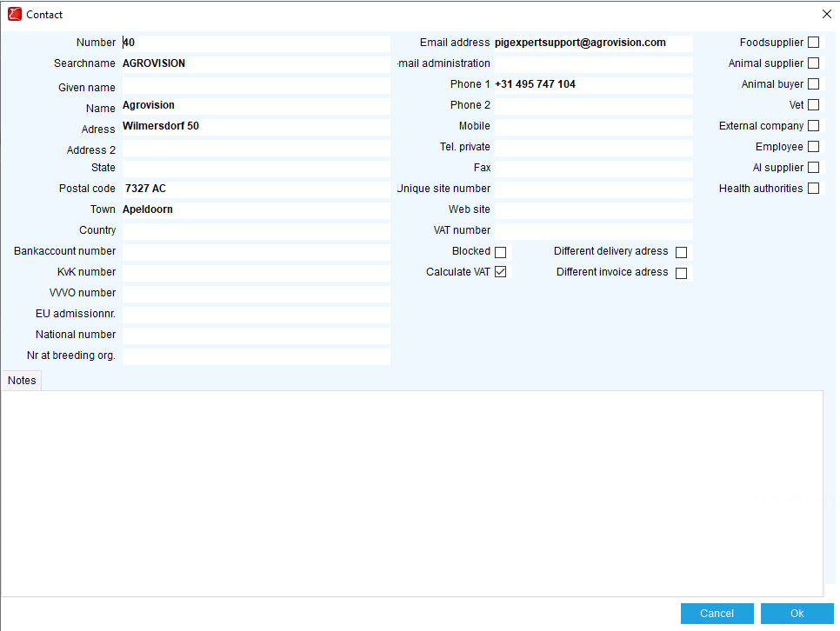Check the Health authorities box
This screenshot has height=631, width=840.
pos(813,189)
